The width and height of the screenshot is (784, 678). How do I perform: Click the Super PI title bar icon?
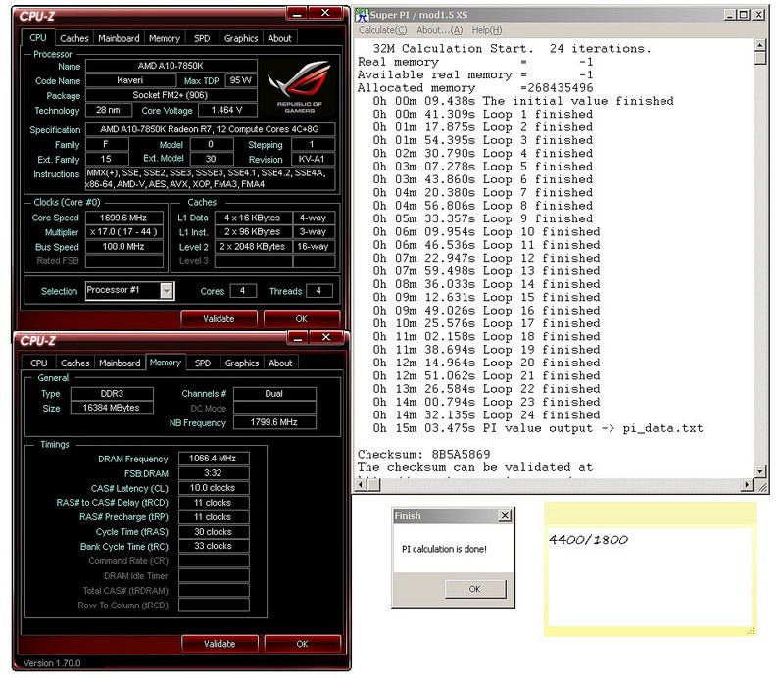coord(362,15)
